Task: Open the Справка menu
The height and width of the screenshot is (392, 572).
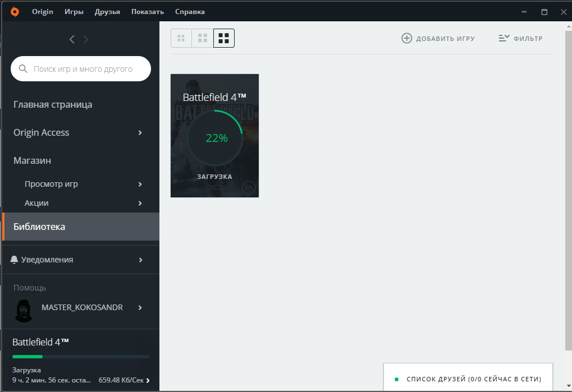Action: point(190,12)
